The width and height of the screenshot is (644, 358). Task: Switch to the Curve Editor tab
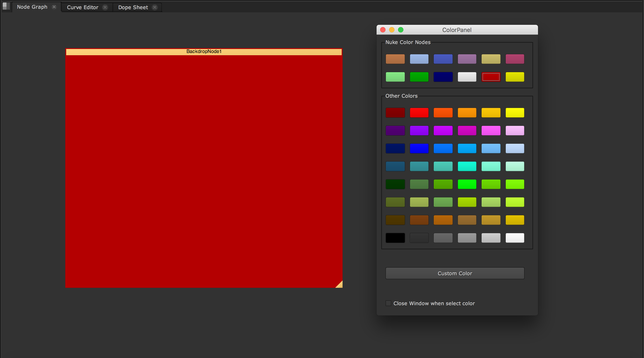(x=83, y=8)
